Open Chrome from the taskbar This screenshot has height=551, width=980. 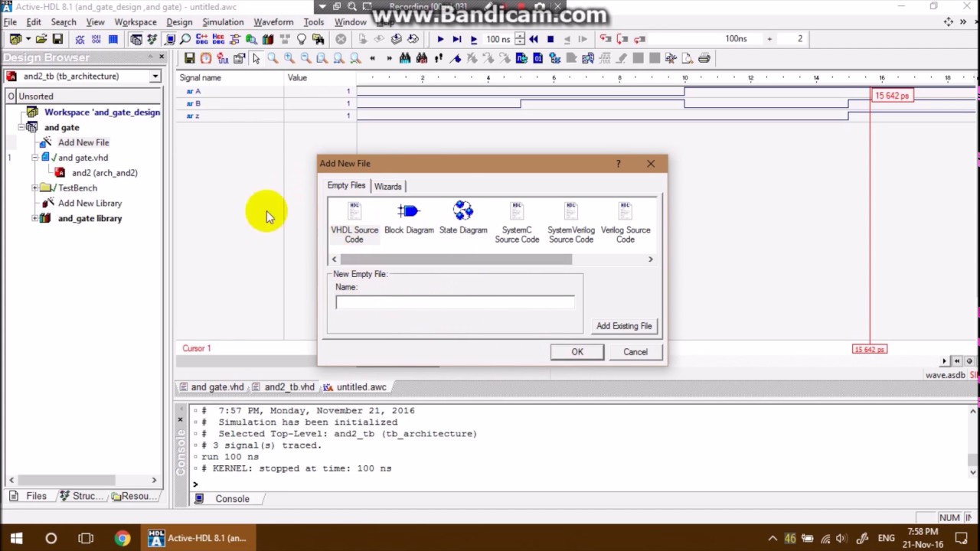click(122, 538)
